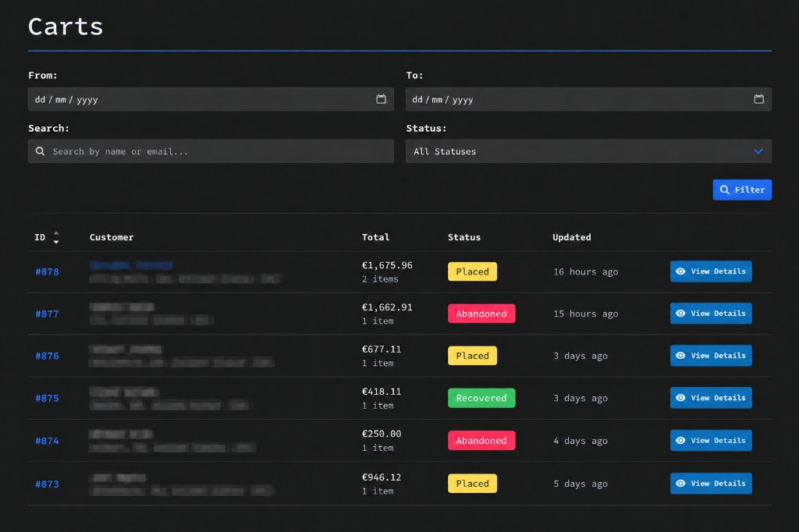Click the magnifier icon in the search box

click(40, 151)
